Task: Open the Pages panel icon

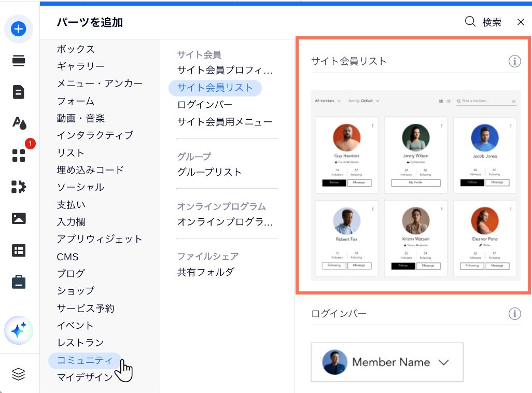Action: [x=19, y=92]
